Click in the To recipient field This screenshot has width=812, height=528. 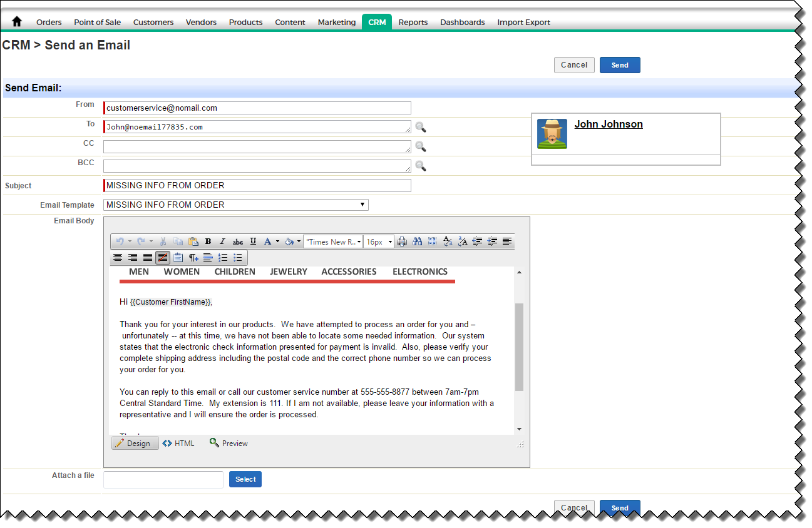click(257, 127)
